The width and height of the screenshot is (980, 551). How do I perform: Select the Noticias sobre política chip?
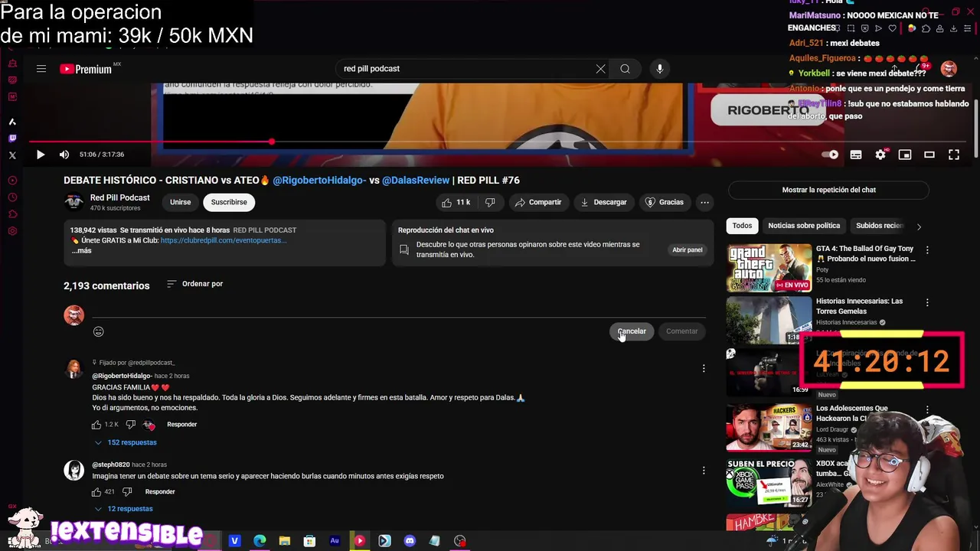tap(804, 226)
